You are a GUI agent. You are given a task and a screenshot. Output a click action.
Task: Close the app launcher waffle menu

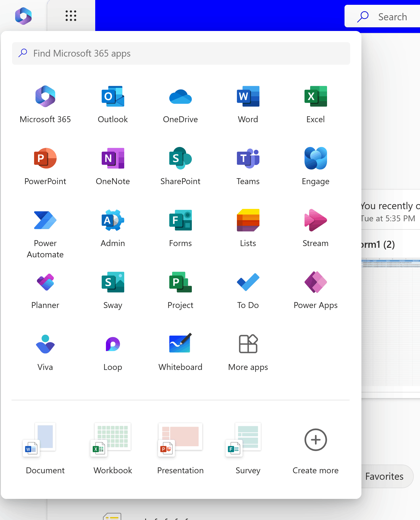tap(71, 16)
